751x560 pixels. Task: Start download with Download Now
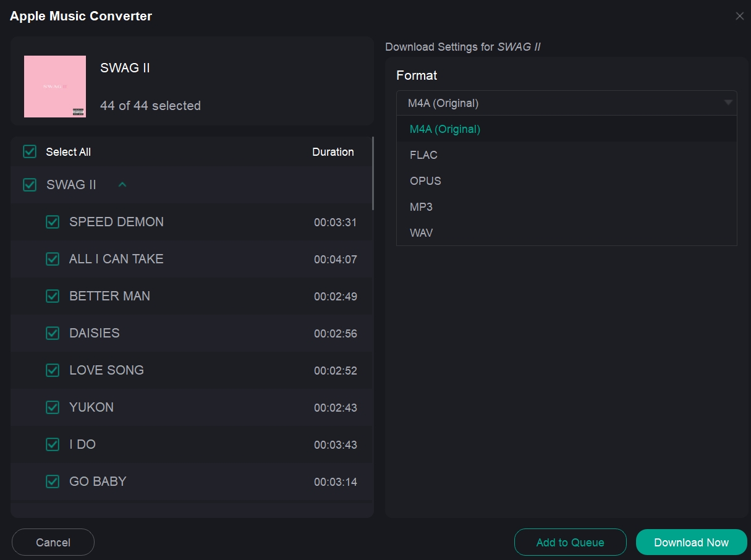tap(691, 542)
